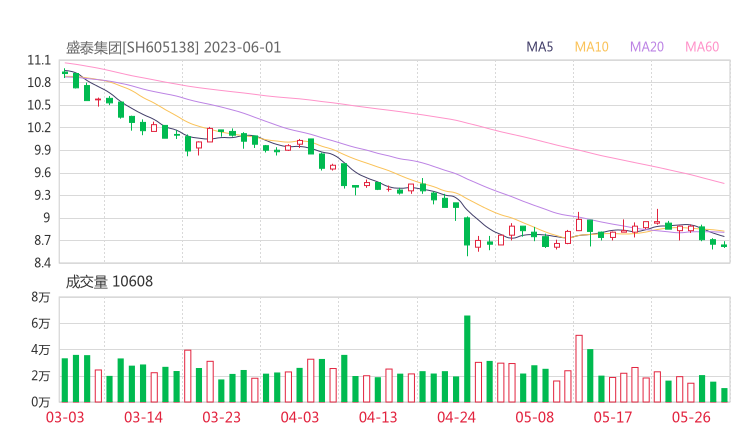This screenshot has width=740, height=440.
Task: Click the 05-17 date axis label
Action: click(613, 417)
